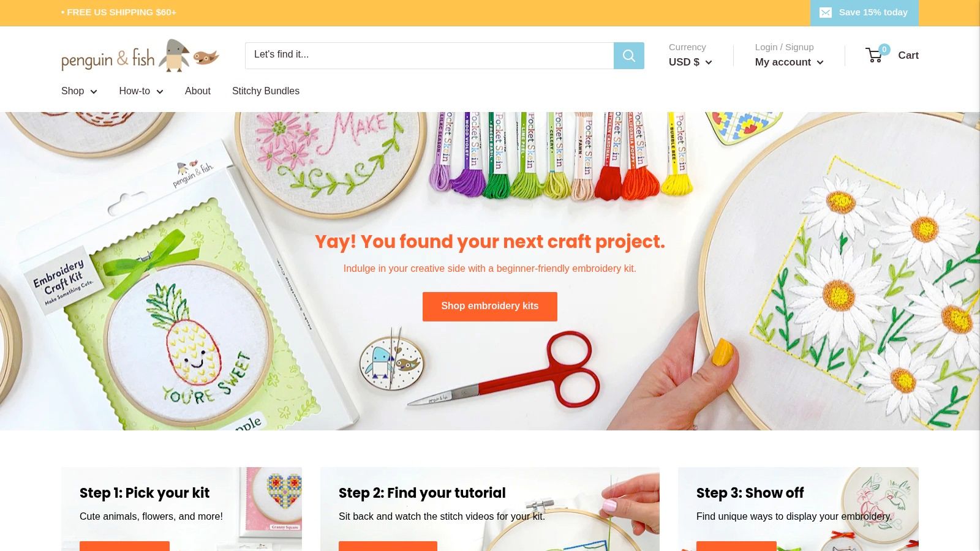Open the My account dropdown
980x551 pixels.
[x=789, y=62]
